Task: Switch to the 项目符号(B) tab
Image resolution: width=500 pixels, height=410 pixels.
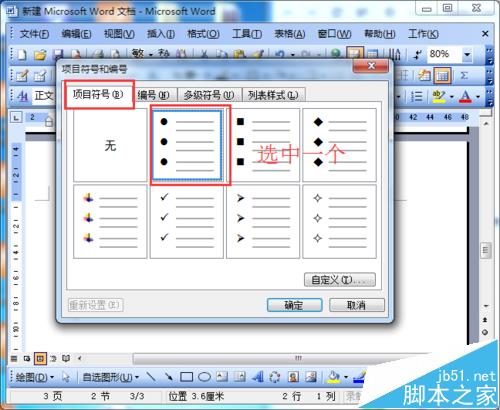Action: pyautogui.click(x=99, y=95)
